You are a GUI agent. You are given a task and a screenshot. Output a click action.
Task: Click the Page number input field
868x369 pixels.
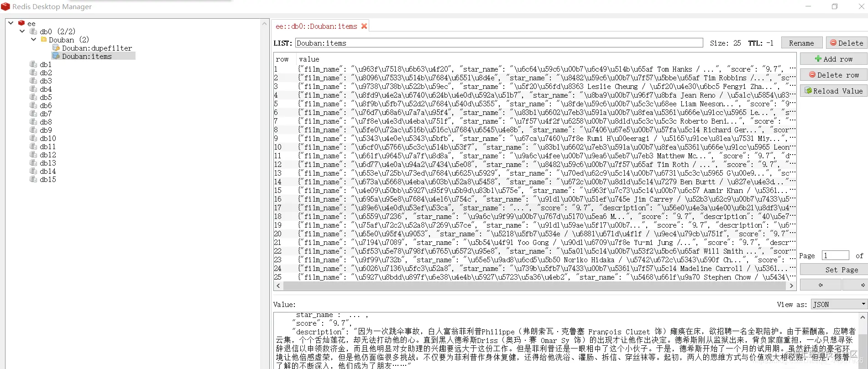(835, 255)
